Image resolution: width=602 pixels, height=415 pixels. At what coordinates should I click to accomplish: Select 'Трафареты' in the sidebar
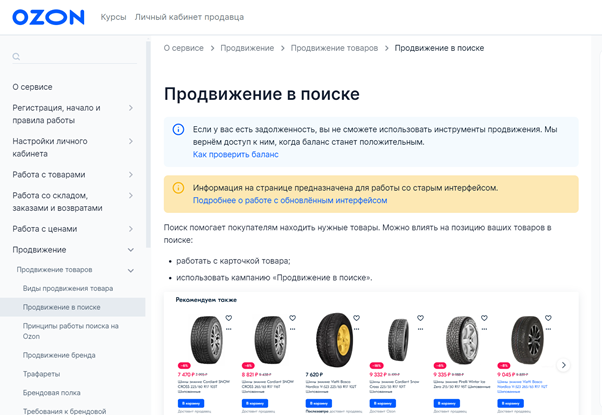(42, 374)
